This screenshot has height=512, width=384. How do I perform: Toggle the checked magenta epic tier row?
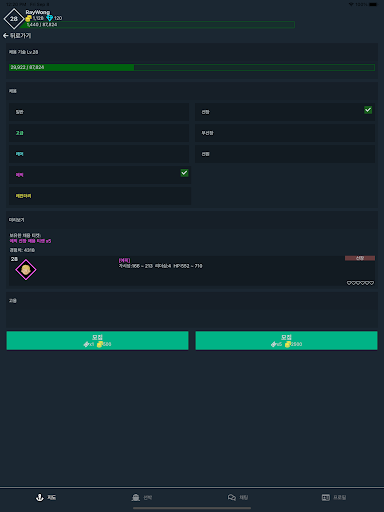[100, 175]
